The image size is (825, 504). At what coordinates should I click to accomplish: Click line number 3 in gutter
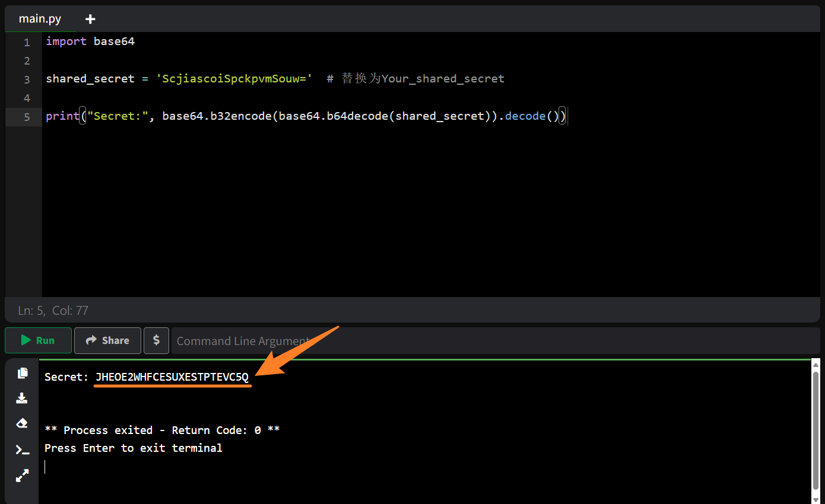pyautogui.click(x=27, y=79)
